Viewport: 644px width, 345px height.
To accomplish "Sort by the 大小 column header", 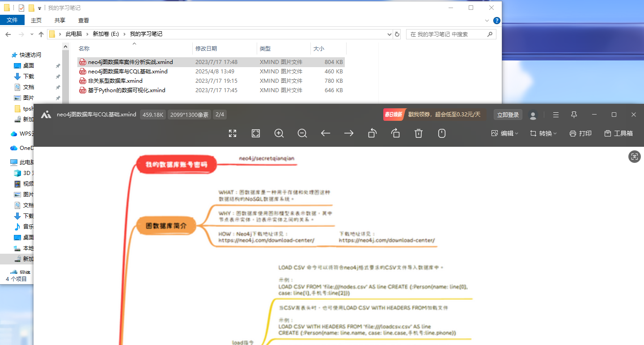I will pos(328,48).
